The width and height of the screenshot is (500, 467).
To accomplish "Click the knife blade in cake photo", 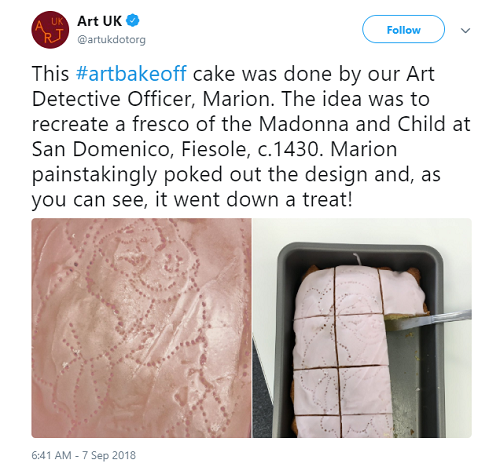I will [430, 320].
